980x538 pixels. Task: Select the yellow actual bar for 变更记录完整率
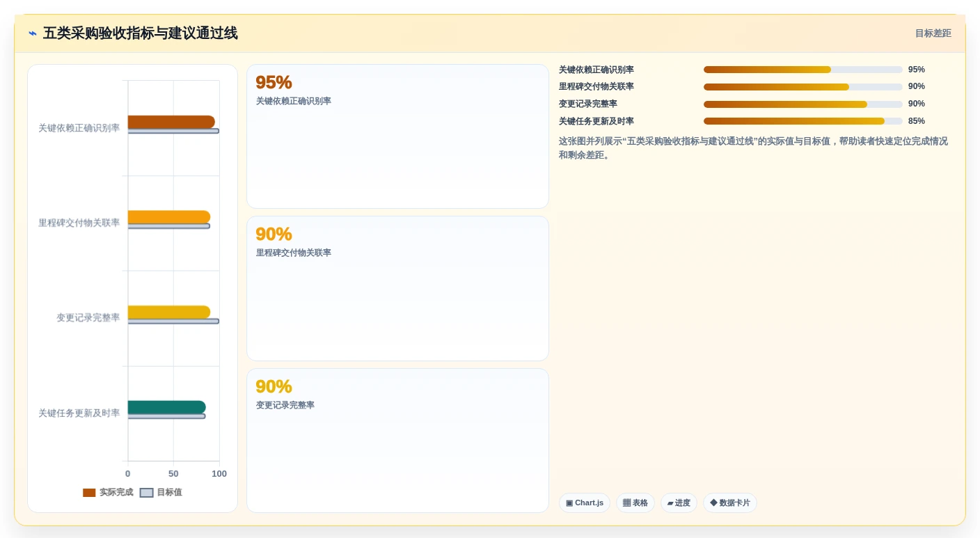(x=169, y=312)
